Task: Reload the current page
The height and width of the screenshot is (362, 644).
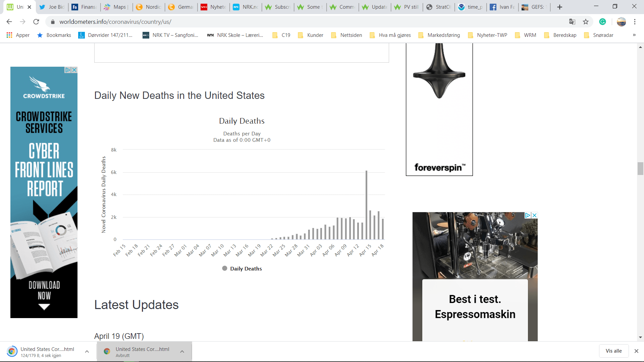Action: pos(36,22)
